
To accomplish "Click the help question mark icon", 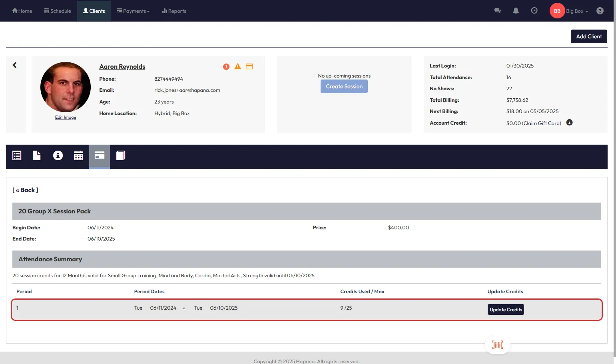I will [x=600, y=11].
